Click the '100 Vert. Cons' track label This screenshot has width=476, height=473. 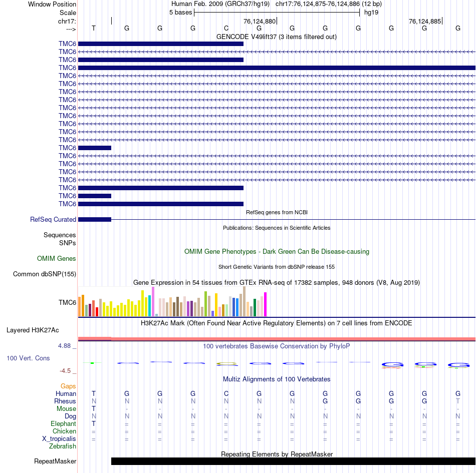tap(28, 358)
